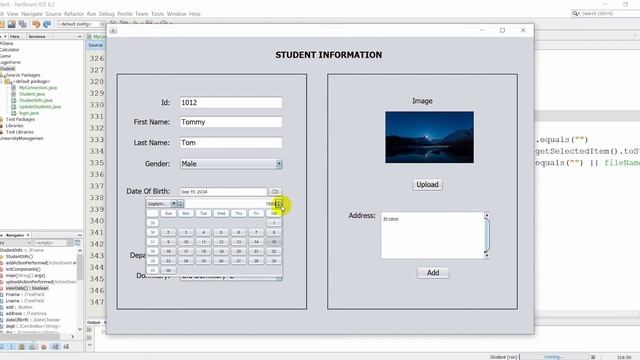Select day 4 in the calendar
The width and height of the screenshot is (640, 360).
tap(203, 233)
